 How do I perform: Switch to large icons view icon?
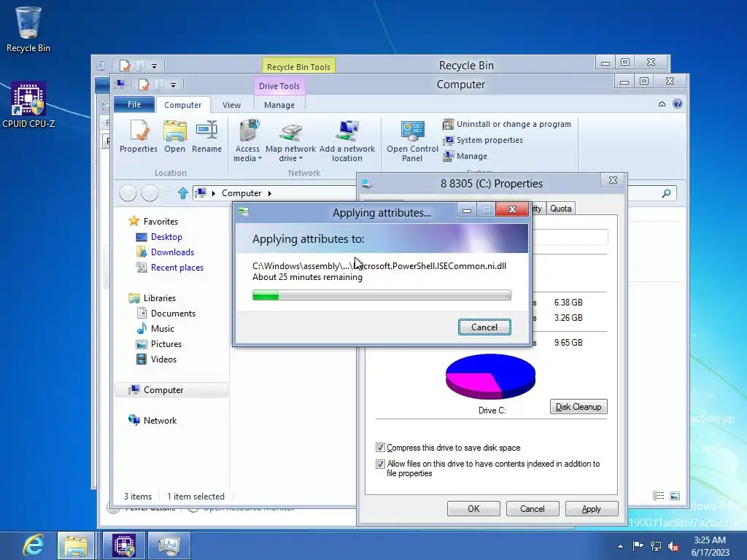tap(675, 496)
